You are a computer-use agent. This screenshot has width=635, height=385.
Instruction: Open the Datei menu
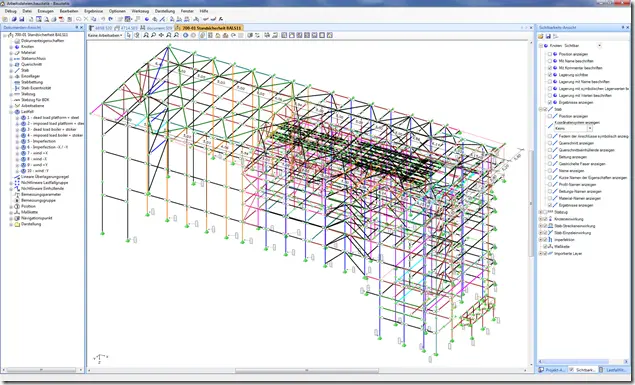[27, 11]
